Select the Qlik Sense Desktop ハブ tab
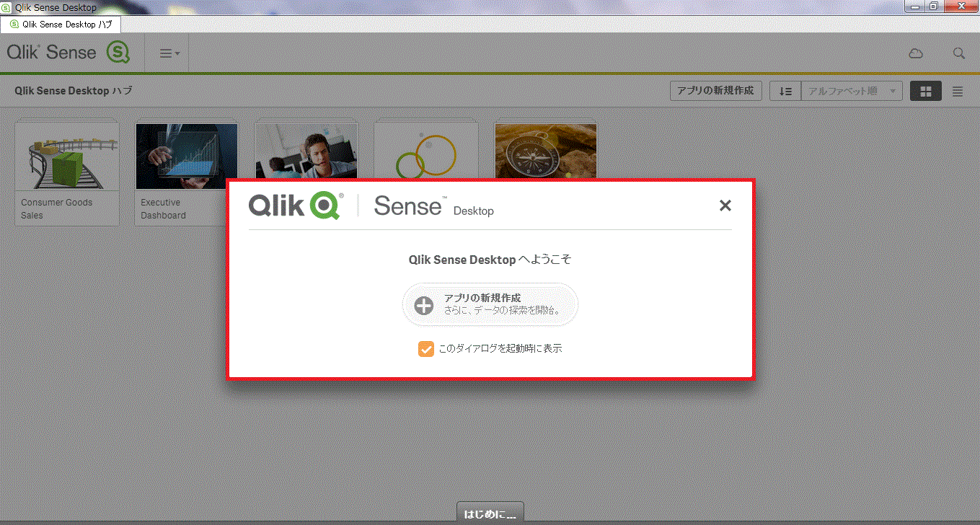 tap(61, 24)
